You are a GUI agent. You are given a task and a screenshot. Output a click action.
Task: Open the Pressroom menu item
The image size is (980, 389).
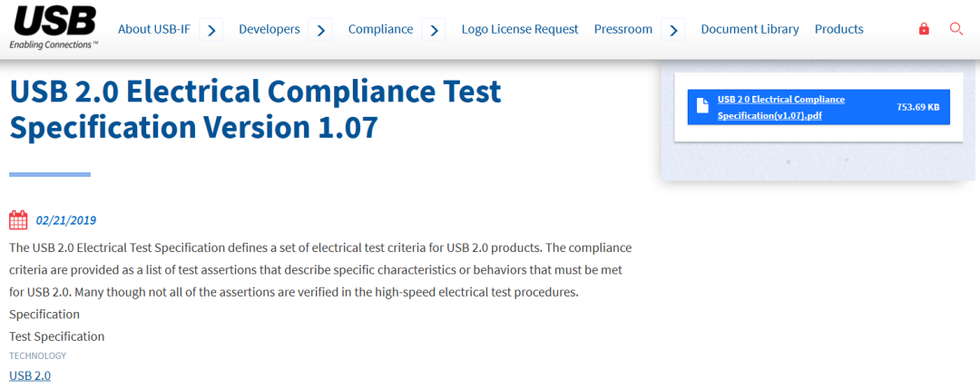(623, 29)
